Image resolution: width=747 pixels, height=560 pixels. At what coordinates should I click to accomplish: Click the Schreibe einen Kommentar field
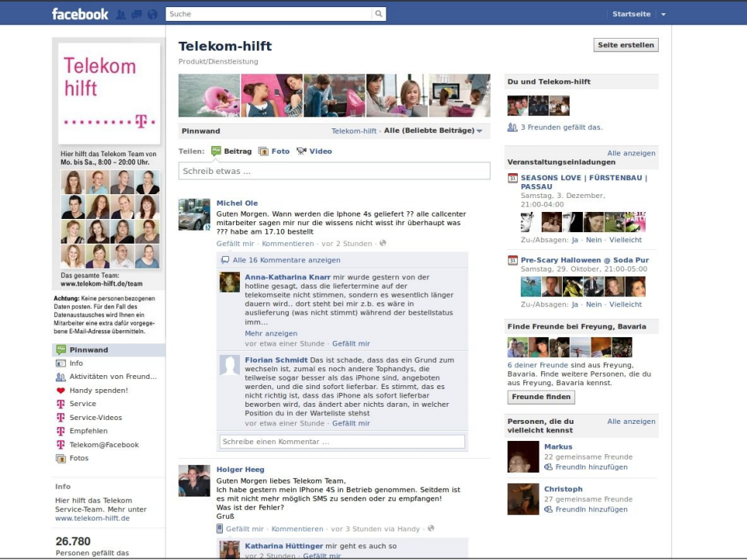coord(342,442)
